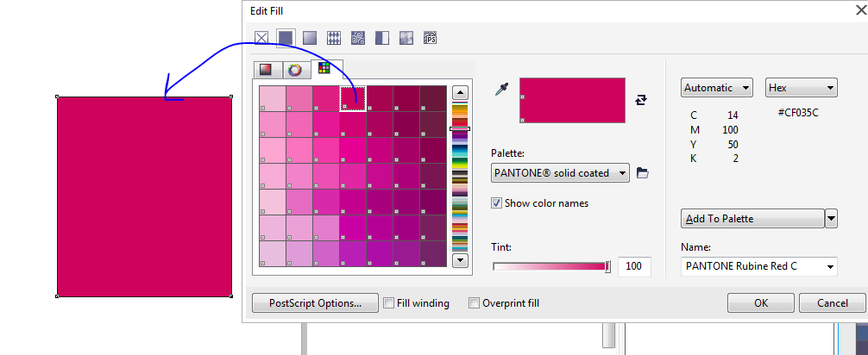Screen dimensions: 868x355
Task: Select the No Fill icon
Action: (261, 38)
